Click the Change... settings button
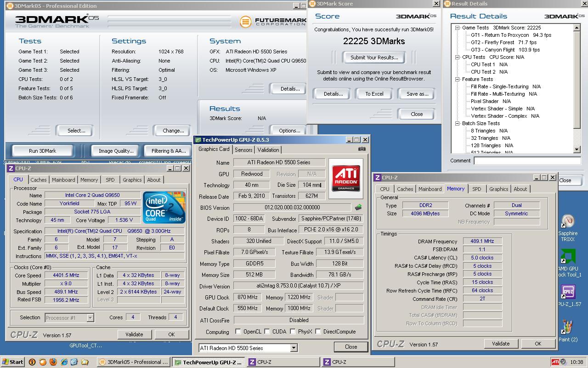This screenshot has width=588, height=368. click(173, 131)
